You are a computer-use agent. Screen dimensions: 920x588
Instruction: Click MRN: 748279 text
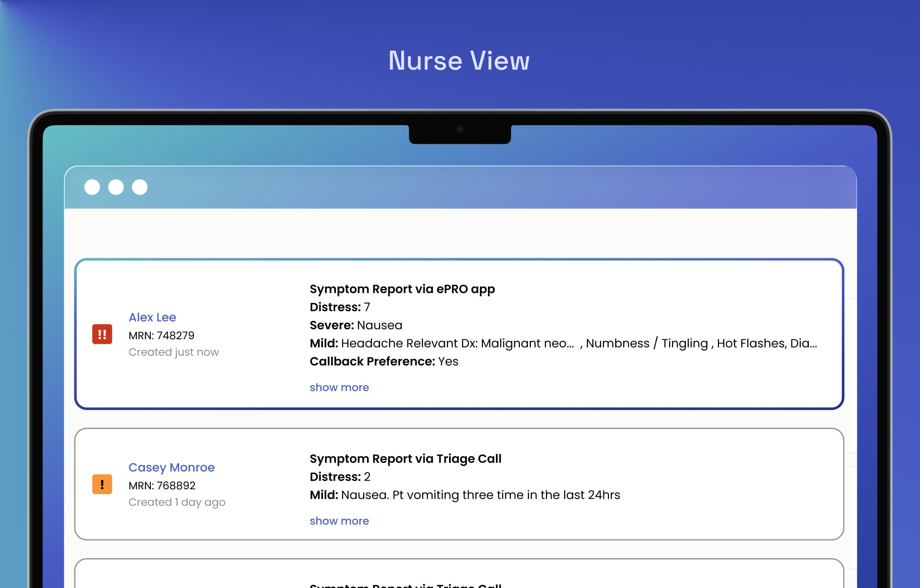(161, 335)
